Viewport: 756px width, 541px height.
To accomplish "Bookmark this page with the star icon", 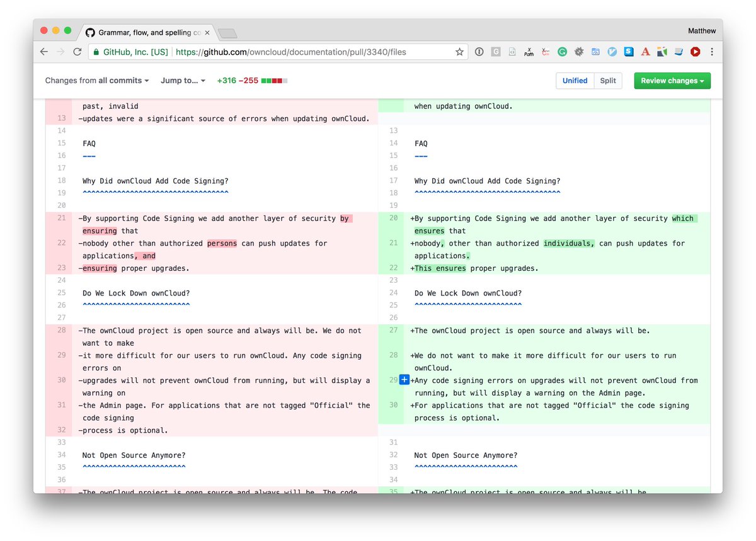I will tap(460, 52).
